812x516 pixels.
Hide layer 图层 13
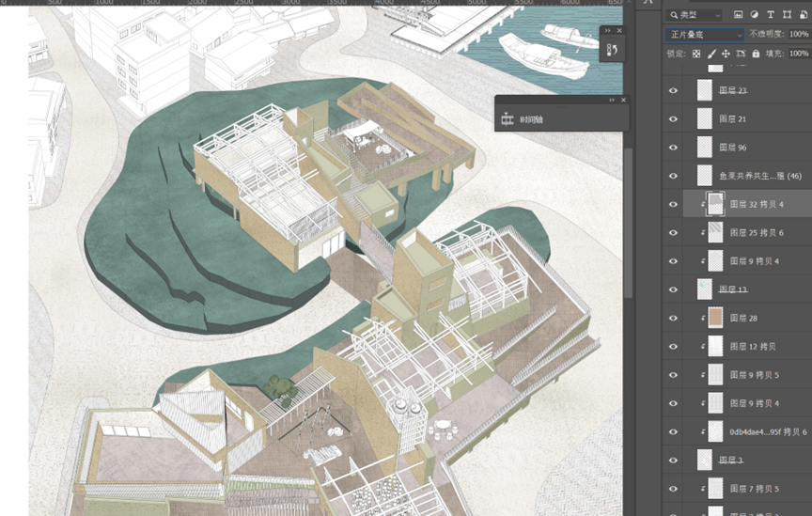pos(673,289)
